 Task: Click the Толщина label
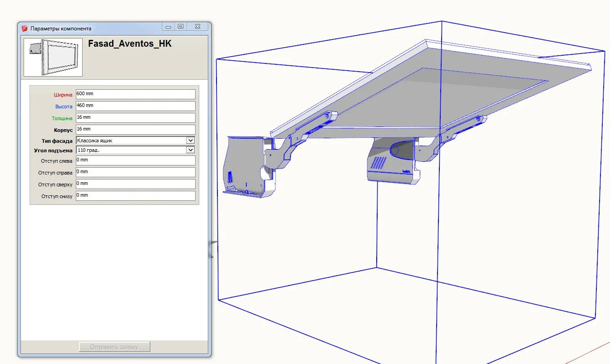(x=62, y=118)
